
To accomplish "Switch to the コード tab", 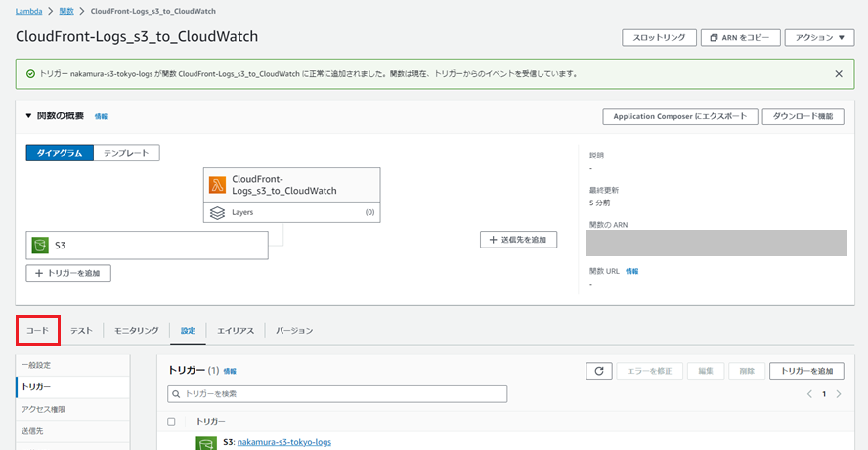I will tap(38, 331).
